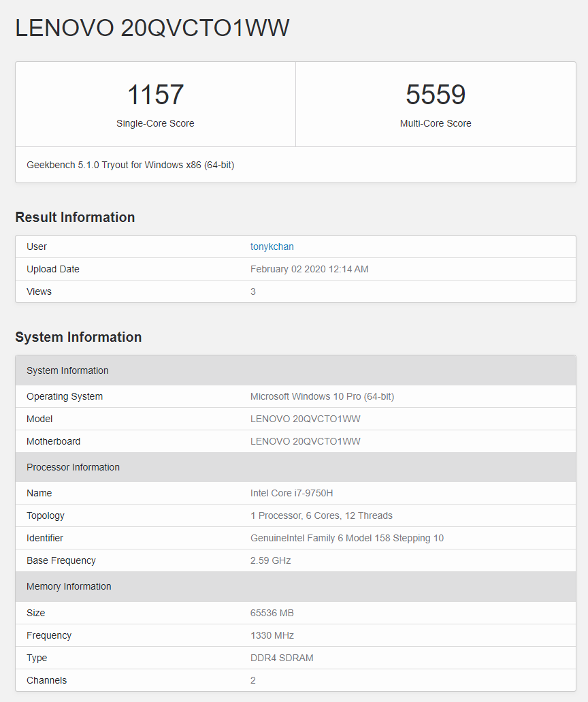Select the 65536 MB memory size value

[272, 613]
